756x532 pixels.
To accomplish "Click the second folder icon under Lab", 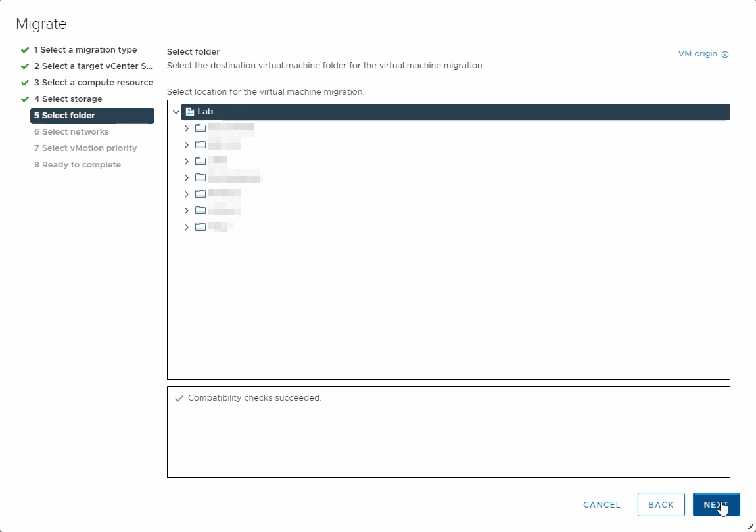I will [x=201, y=144].
